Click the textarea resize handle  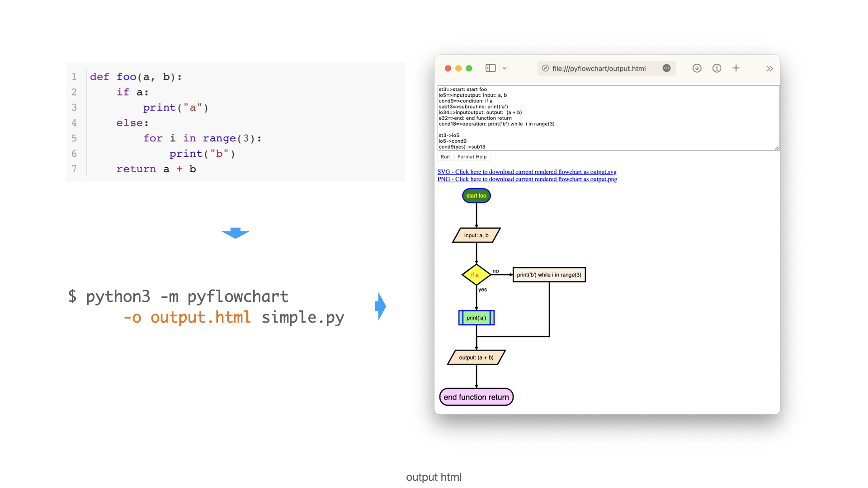tap(777, 148)
